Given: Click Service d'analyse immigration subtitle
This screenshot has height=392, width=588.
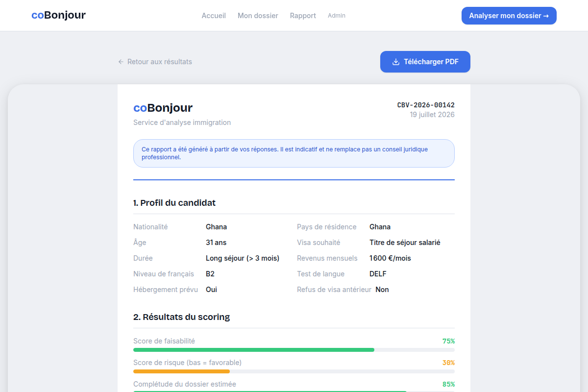Looking at the screenshot, I should (x=182, y=122).
